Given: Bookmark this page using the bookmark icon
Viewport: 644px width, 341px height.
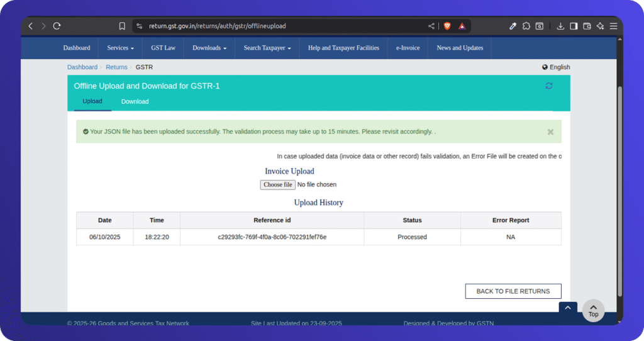Looking at the screenshot, I should (122, 26).
